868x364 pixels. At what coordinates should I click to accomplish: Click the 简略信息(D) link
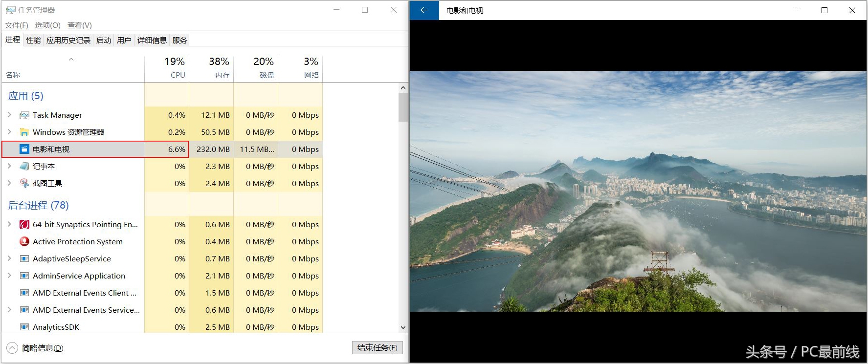tap(43, 348)
